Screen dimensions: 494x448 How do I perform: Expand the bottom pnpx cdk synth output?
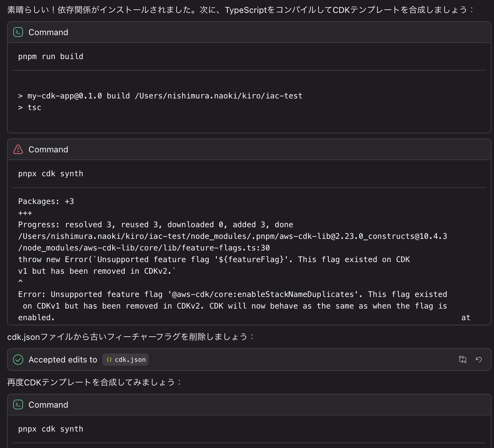[x=48, y=405]
